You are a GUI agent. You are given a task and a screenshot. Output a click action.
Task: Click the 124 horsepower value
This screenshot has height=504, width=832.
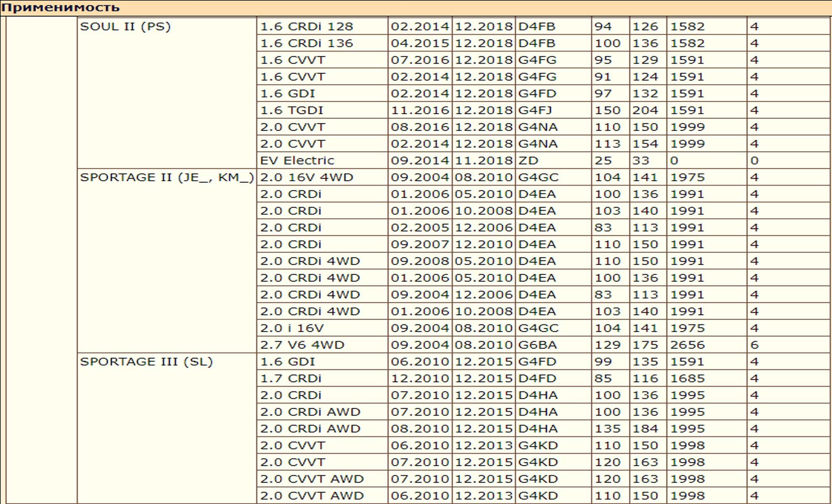click(x=648, y=77)
